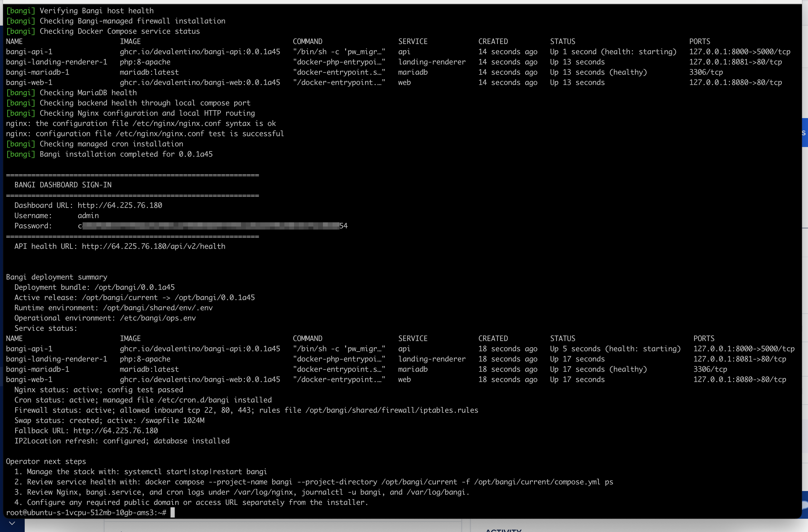
Task: Click 'Checking backend health through local compose port'
Action: click(x=128, y=103)
